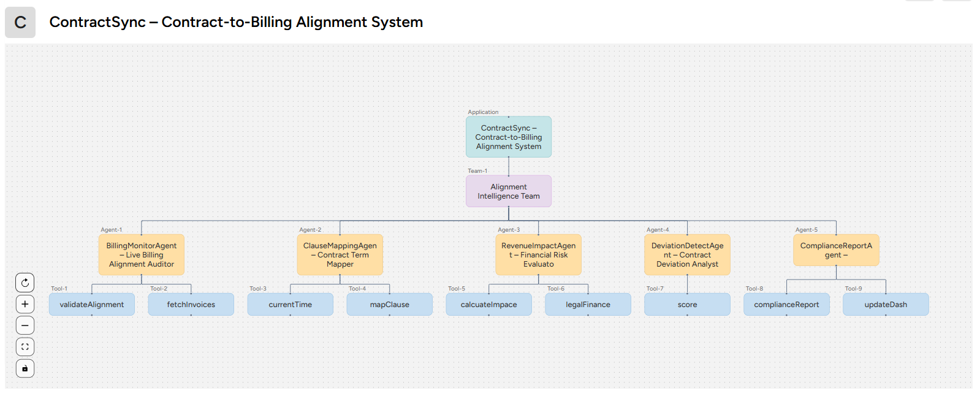Choose the ComplianceReportAgent node
The width and height of the screenshot is (980, 396).
836,250
